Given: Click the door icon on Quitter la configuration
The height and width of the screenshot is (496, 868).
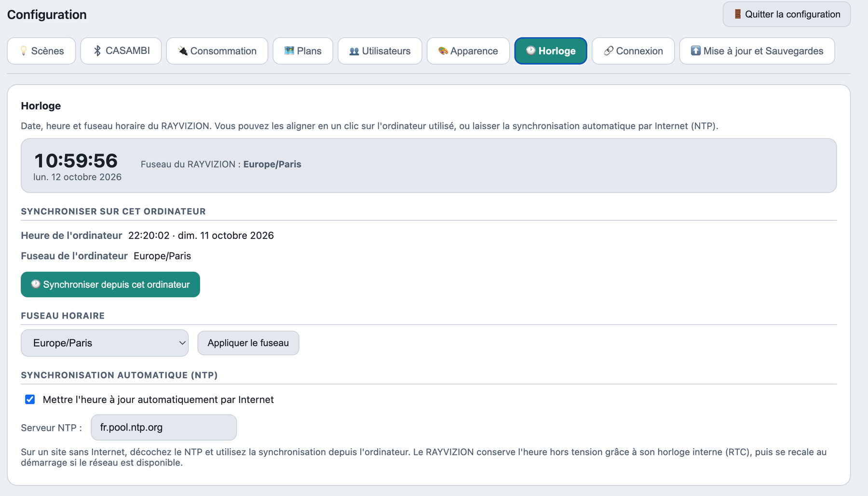Looking at the screenshot, I should 738,14.
